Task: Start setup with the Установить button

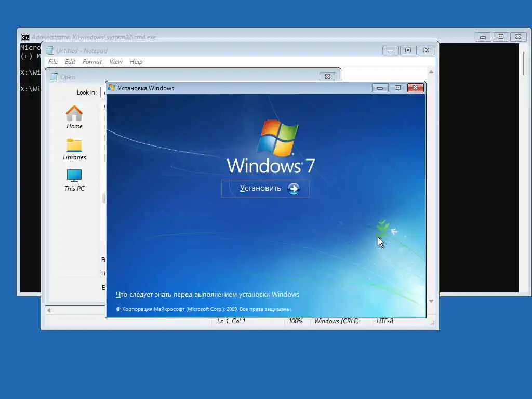Action: (x=265, y=189)
